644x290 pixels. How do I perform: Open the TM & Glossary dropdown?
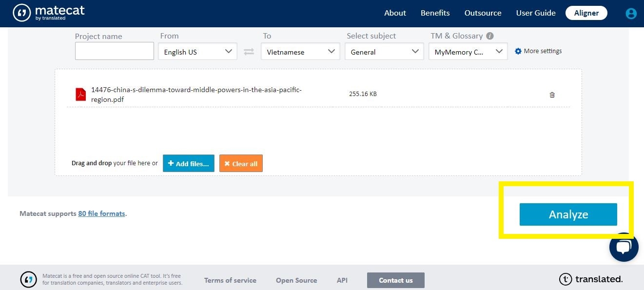pyautogui.click(x=468, y=52)
